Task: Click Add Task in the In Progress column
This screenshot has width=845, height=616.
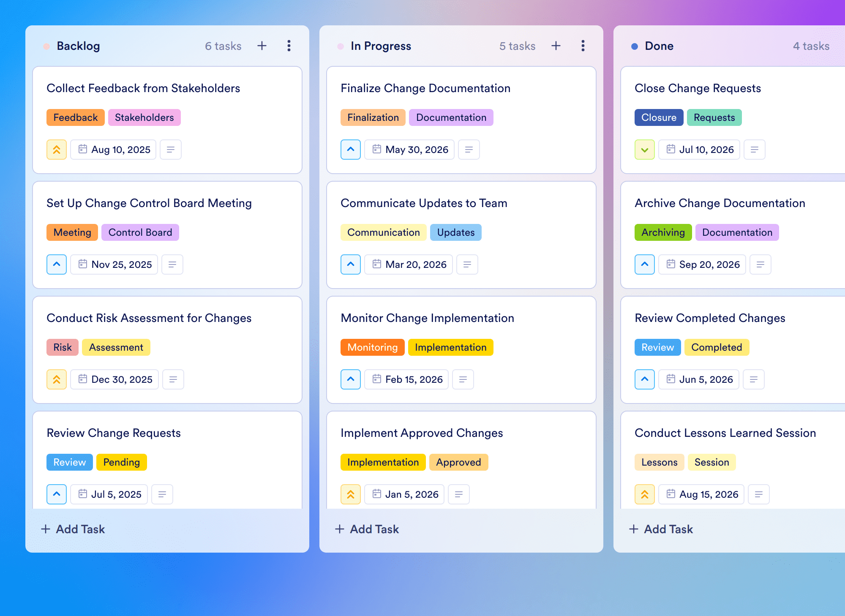Action: (367, 529)
